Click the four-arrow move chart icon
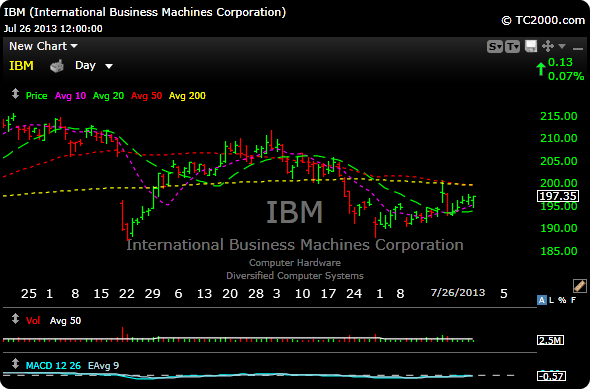The image size is (590, 389). 547,46
